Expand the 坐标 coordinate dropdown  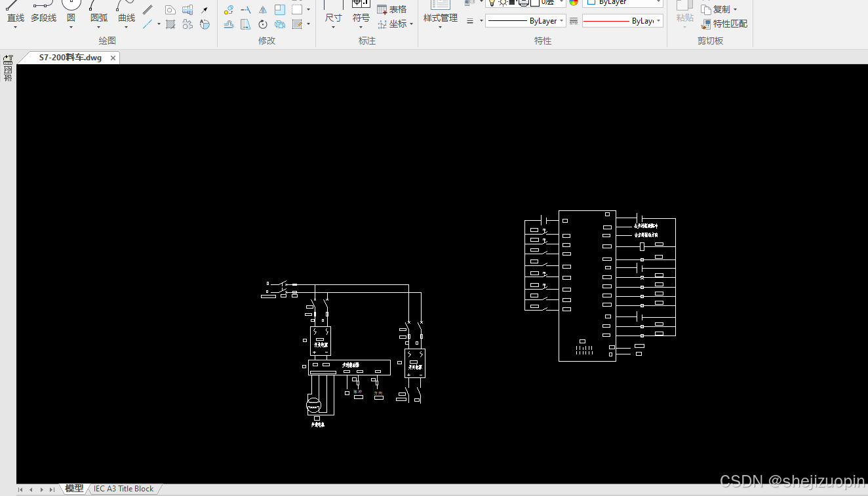pos(395,24)
